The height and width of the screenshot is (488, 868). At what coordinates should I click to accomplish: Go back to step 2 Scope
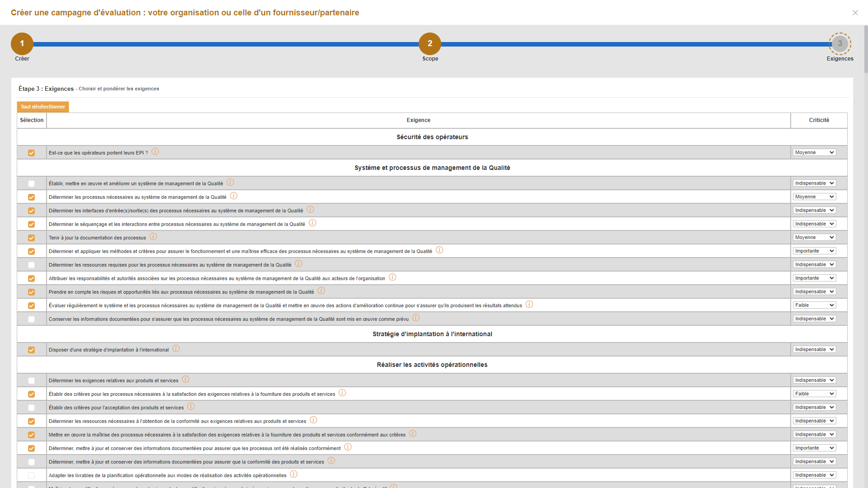tap(429, 44)
